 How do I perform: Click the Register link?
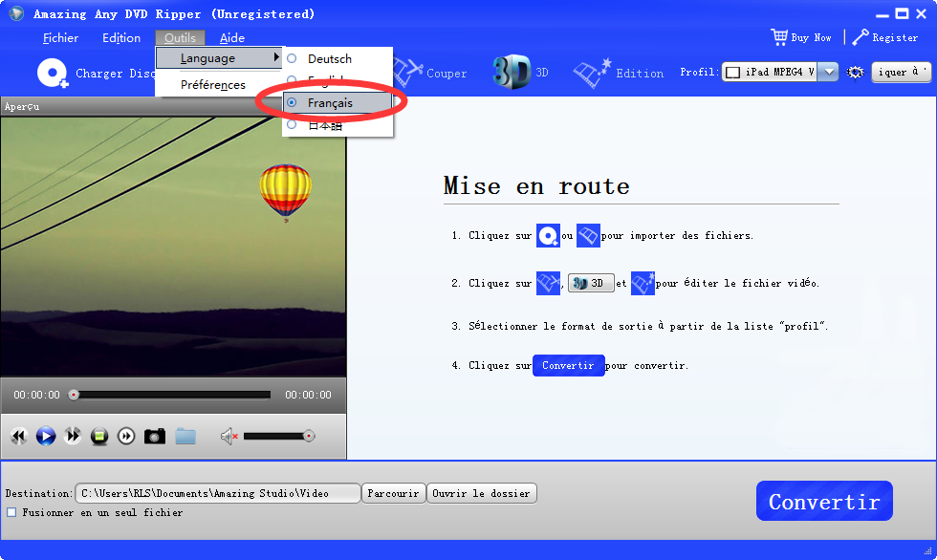895,37
